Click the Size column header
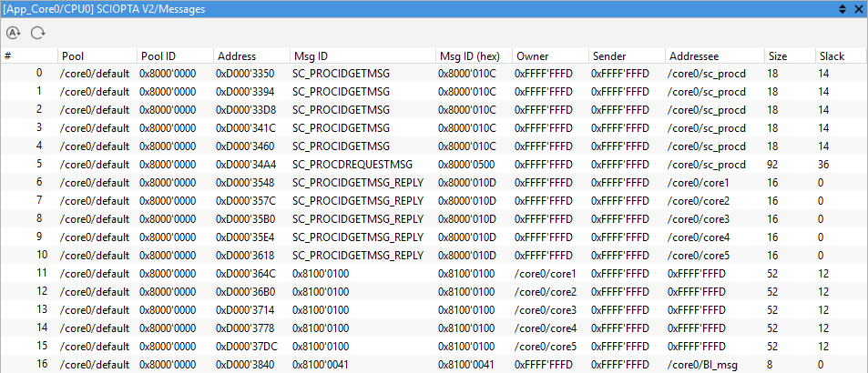The width and height of the screenshot is (868, 373). [778, 56]
